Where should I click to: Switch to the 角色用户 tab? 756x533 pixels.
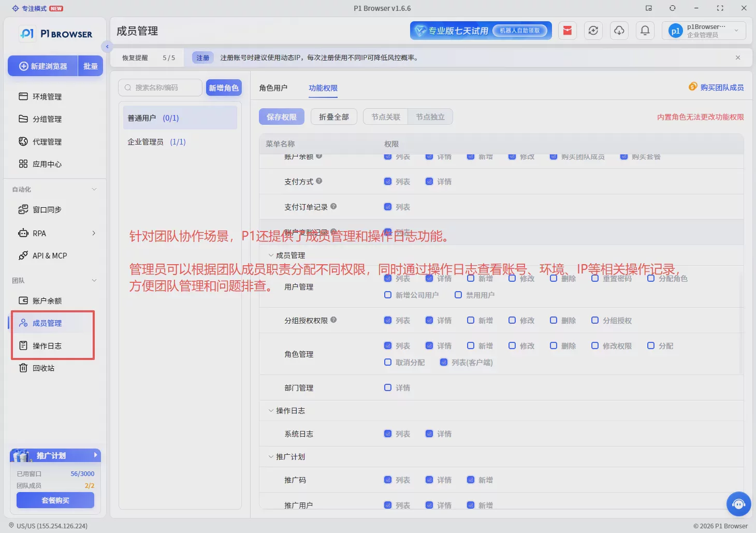[x=273, y=88]
